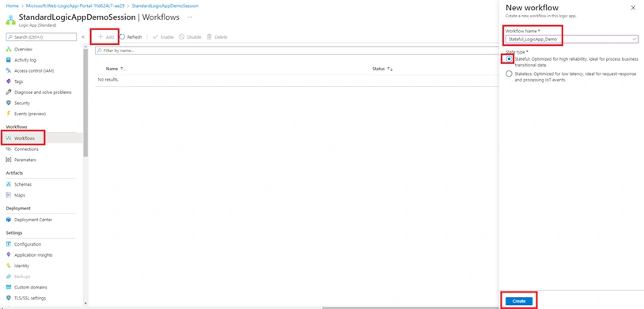Sort by Name column arrow
The width and height of the screenshot is (644, 309).
pyautogui.click(x=123, y=69)
